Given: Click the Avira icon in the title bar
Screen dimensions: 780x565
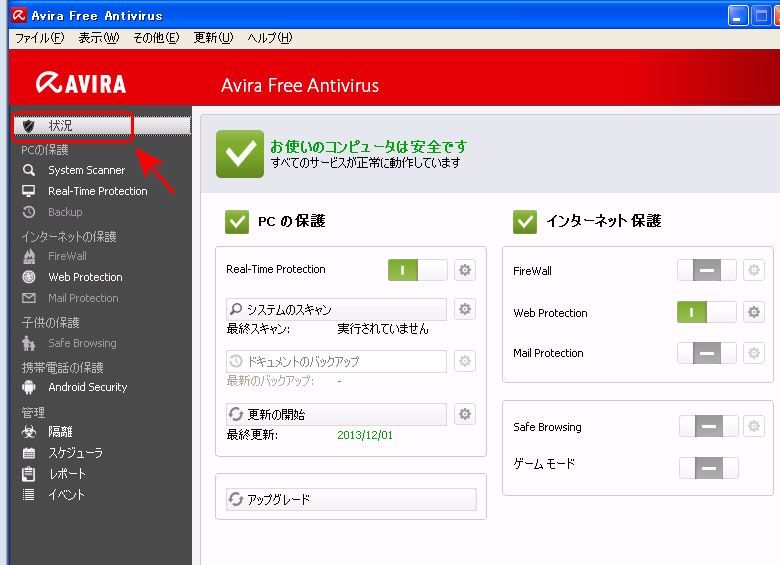Looking at the screenshot, I should [19, 15].
